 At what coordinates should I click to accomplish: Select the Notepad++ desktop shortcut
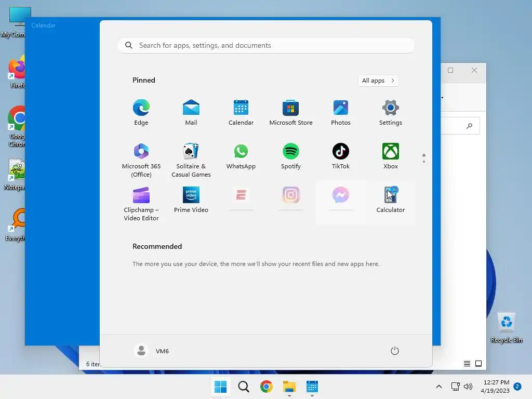15,175
